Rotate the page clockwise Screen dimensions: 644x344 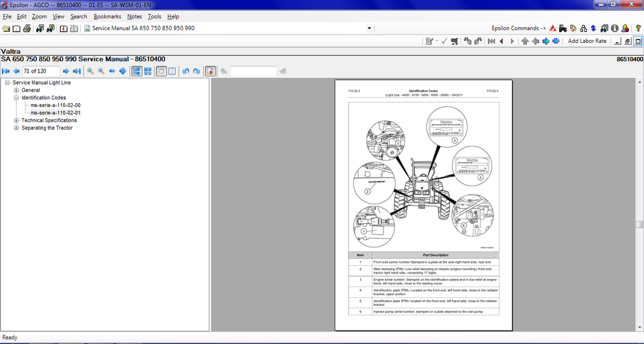tap(196, 71)
